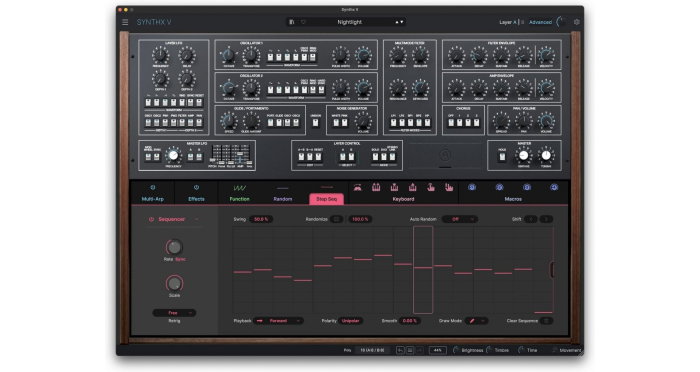Click the first Macros knob icon

472,188
